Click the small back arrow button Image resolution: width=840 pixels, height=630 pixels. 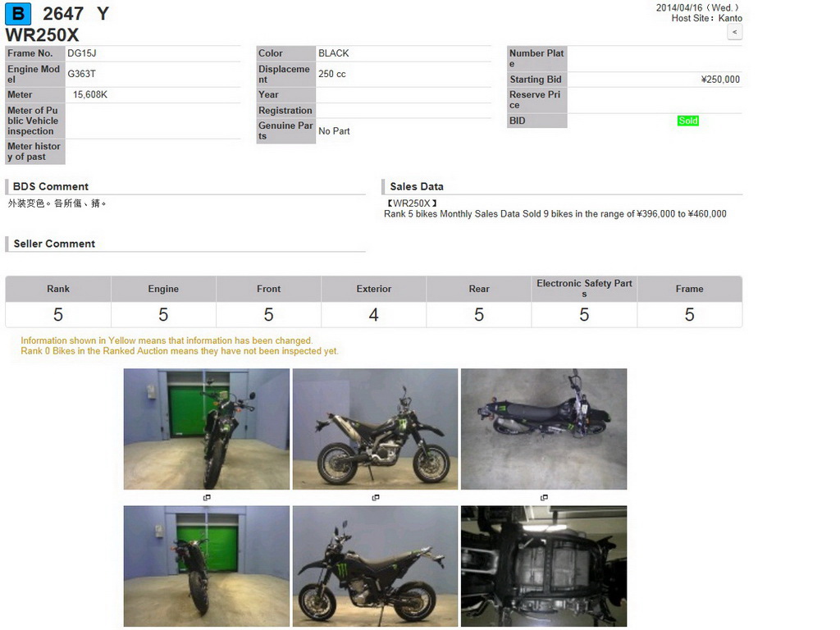(x=735, y=32)
